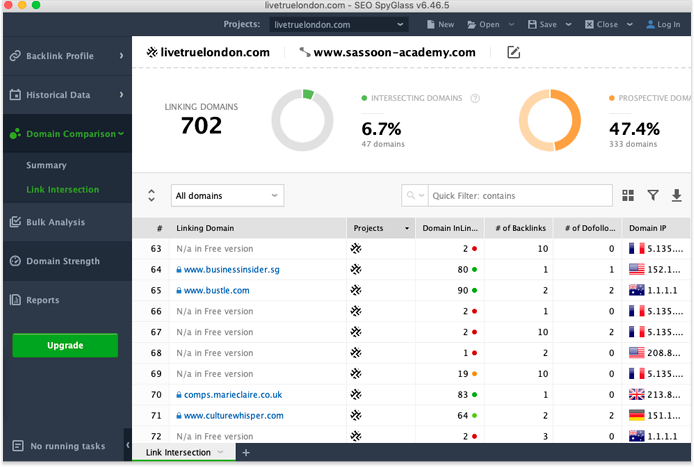
Task: Click the Reports document icon
Action: tap(15, 300)
